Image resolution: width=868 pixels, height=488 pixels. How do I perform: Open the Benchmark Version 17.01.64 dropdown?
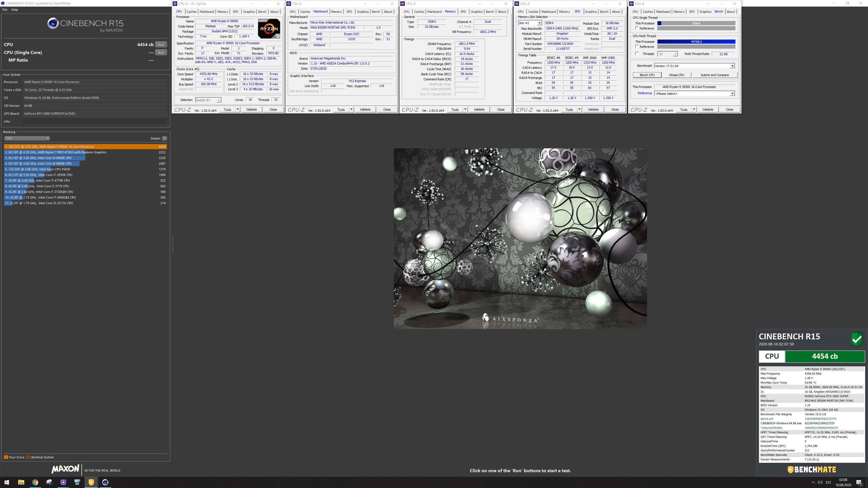point(694,66)
